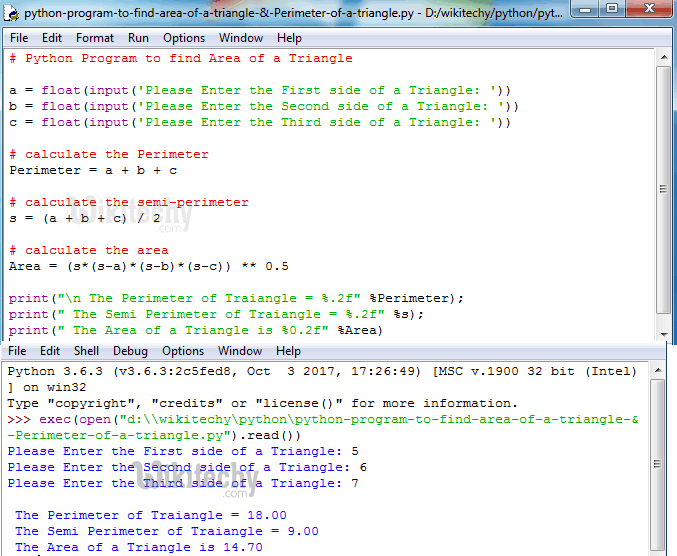
Task: Open the Run menu
Action: point(138,38)
